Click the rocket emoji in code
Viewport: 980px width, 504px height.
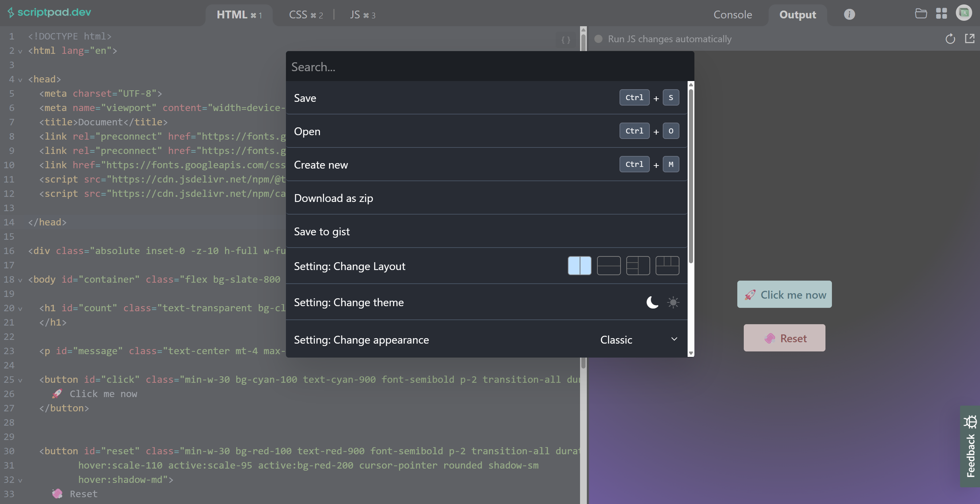pos(57,394)
